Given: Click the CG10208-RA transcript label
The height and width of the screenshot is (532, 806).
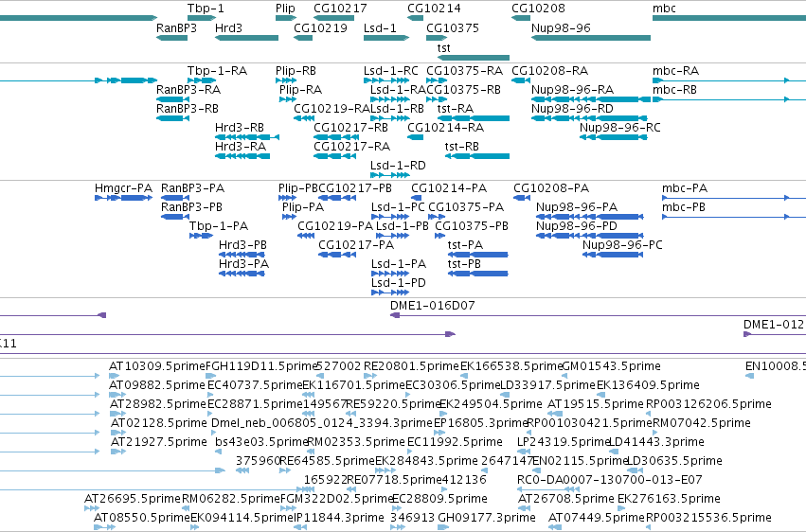Looking at the screenshot, I should pyautogui.click(x=549, y=71).
